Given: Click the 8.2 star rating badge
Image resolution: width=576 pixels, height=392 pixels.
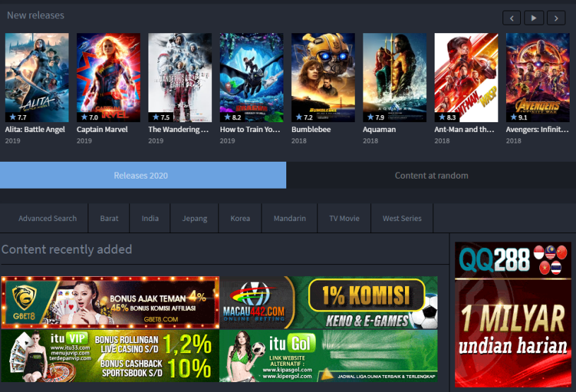Looking at the screenshot, I should [233, 117].
